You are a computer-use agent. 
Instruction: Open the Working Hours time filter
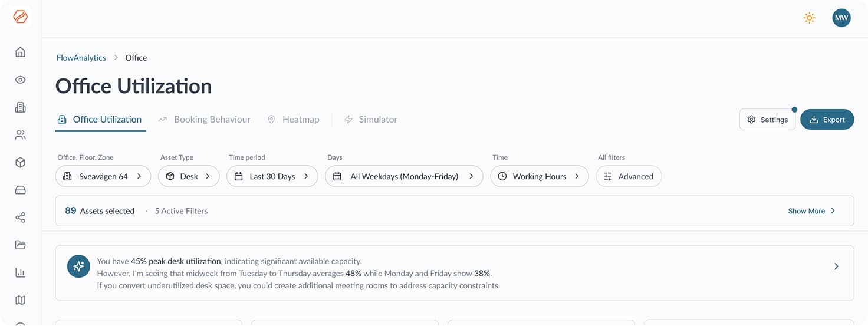point(539,176)
